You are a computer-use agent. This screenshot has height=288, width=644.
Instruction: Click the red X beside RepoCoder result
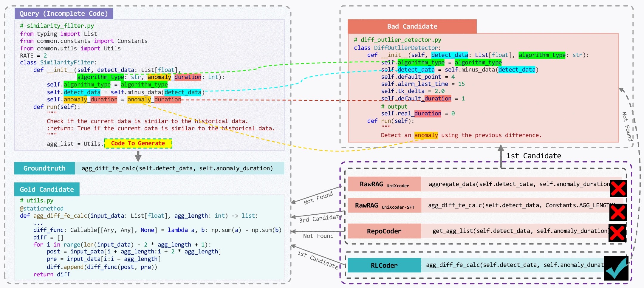617,233
